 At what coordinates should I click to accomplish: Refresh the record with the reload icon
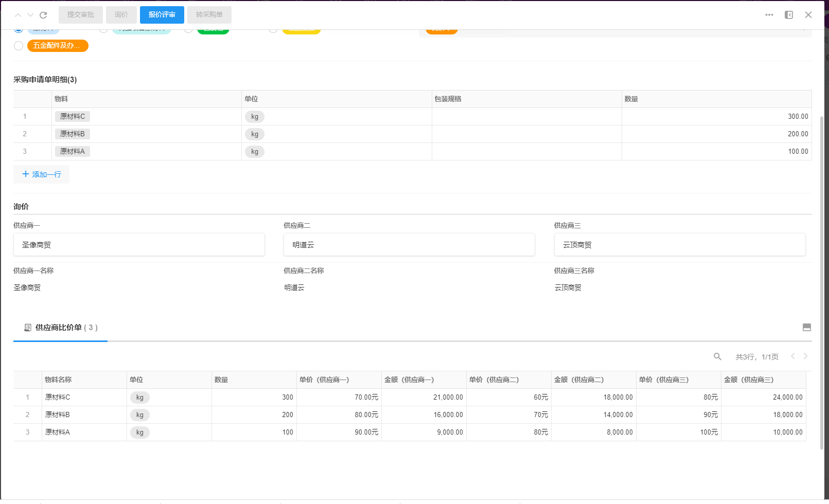tap(43, 15)
